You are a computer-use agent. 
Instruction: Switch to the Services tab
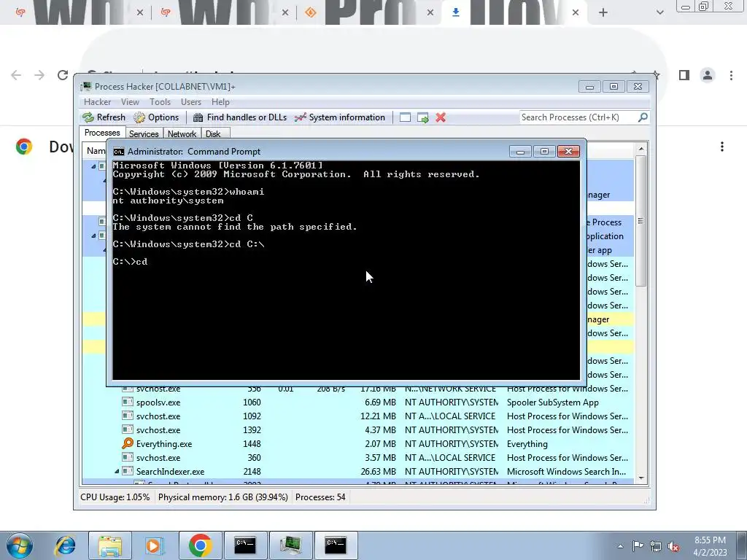tap(144, 134)
